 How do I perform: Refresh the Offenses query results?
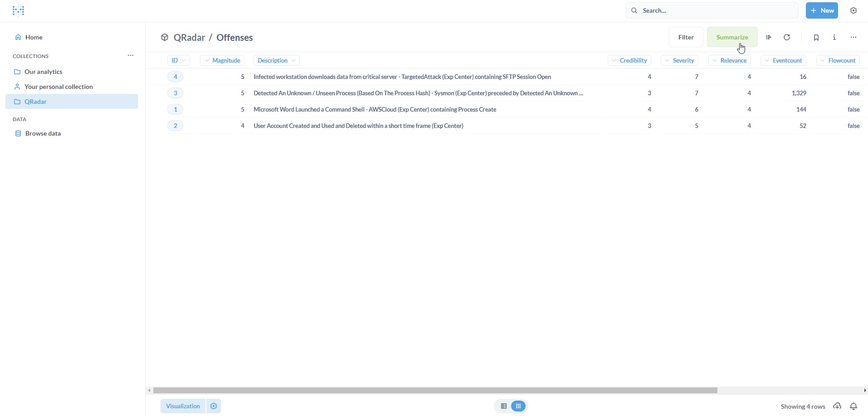click(787, 37)
